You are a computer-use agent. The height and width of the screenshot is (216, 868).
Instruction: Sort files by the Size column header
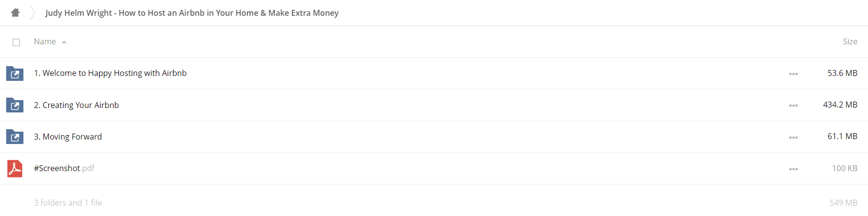(x=850, y=42)
